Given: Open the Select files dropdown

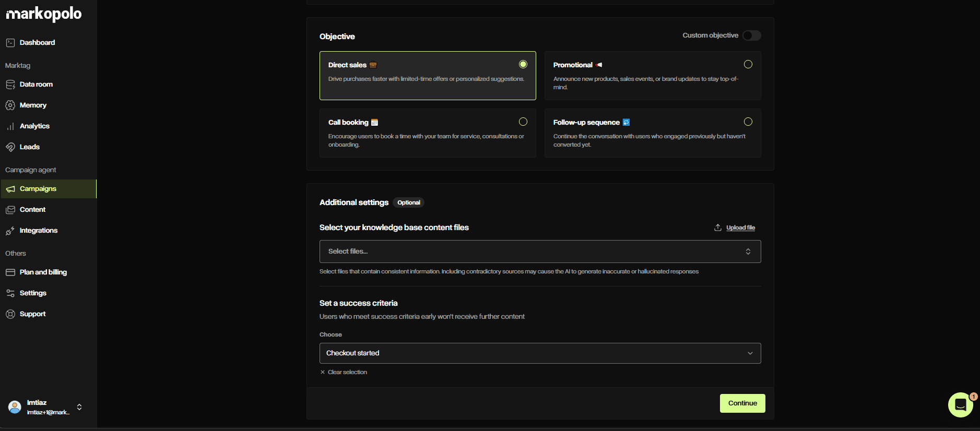Looking at the screenshot, I should point(540,252).
